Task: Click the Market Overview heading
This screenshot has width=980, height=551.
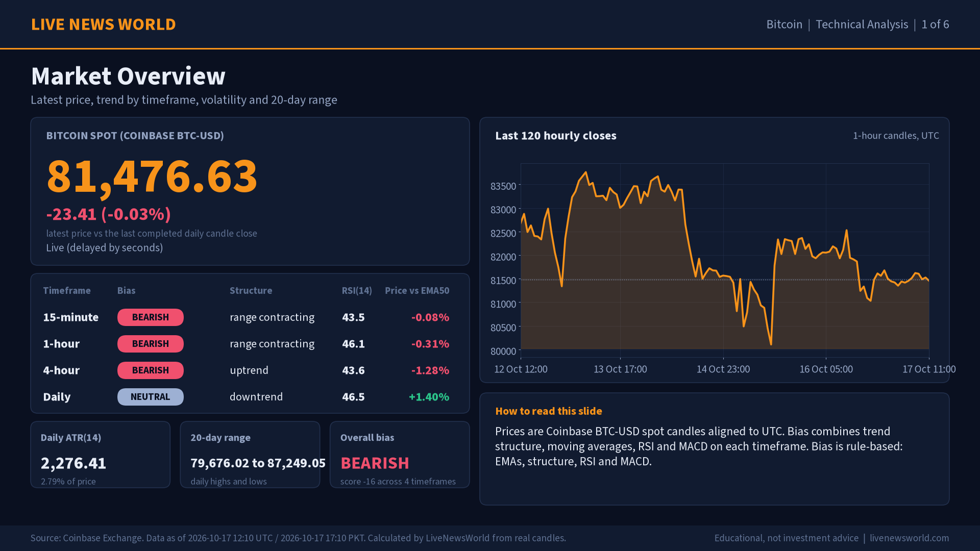Action: [128, 76]
